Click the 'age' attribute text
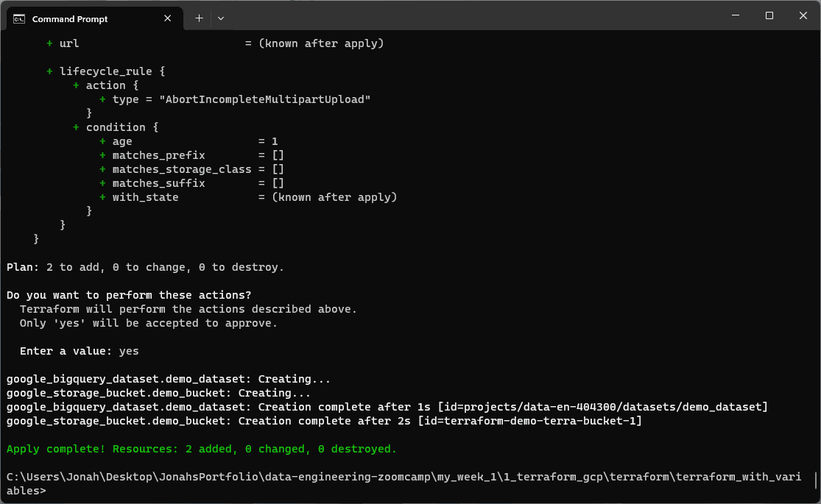Screen dimensions: 821x504 [122, 142]
